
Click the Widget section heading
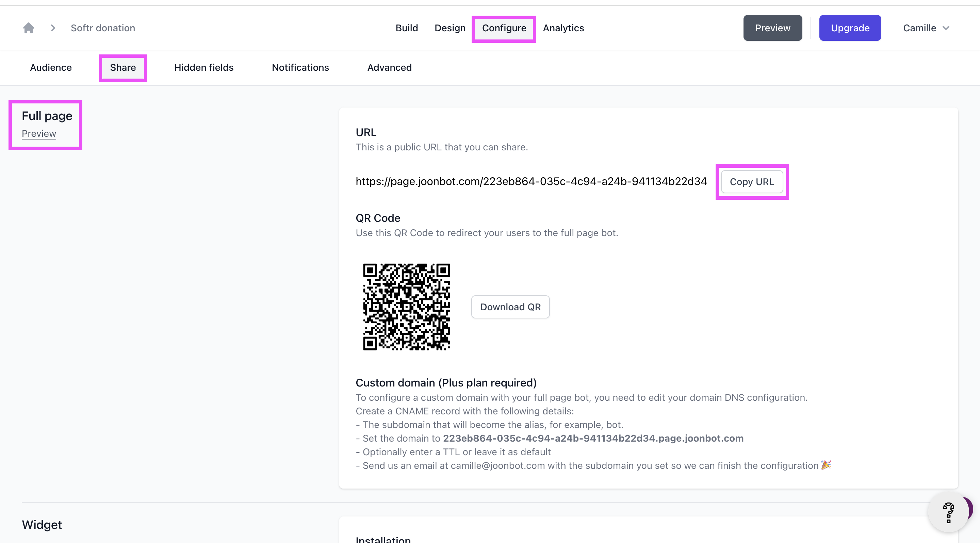[x=42, y=525]
